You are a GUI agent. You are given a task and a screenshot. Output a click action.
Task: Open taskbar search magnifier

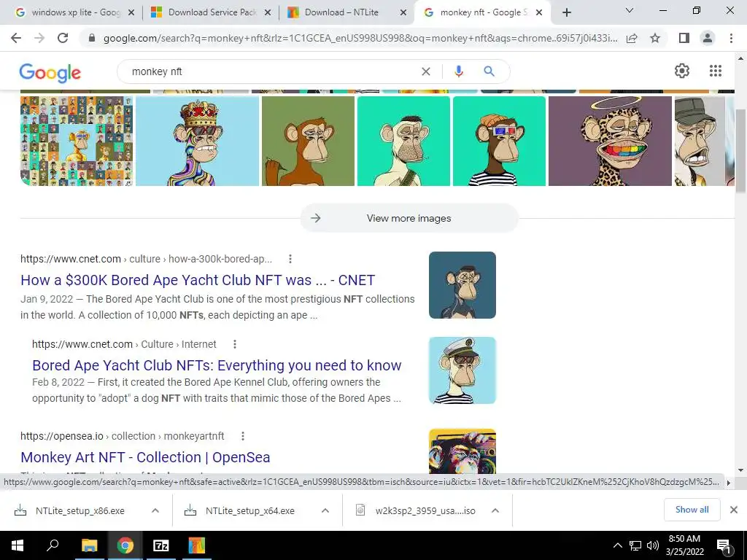pos(53,545)
